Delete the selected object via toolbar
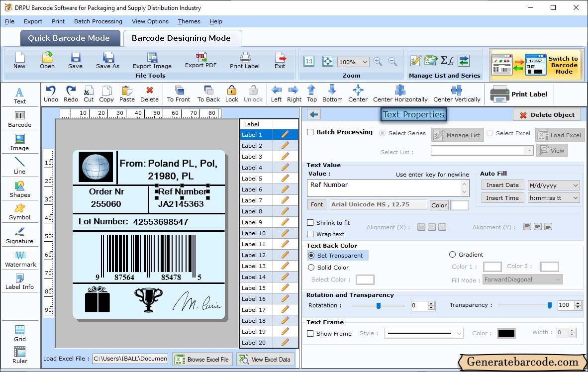 pos(150,94)
